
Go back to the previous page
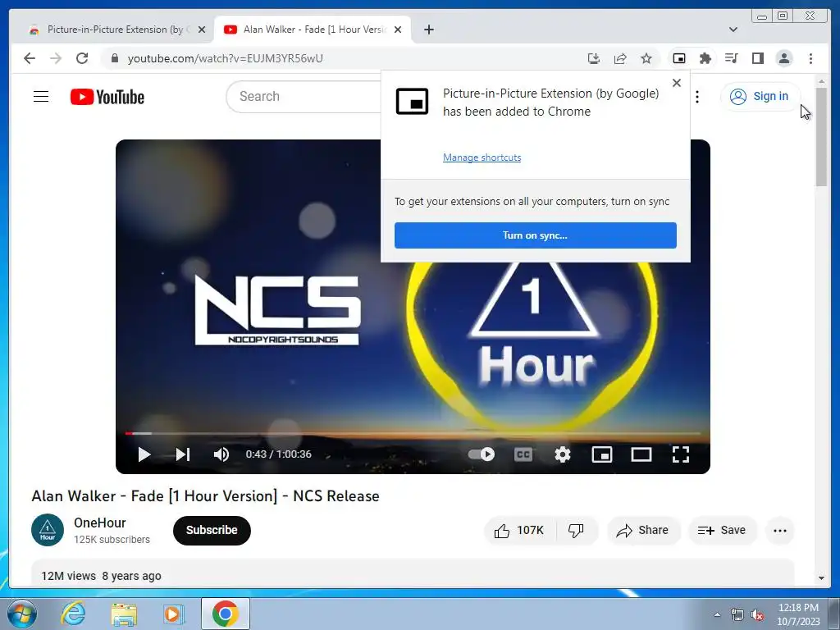[x=30, y=58]
